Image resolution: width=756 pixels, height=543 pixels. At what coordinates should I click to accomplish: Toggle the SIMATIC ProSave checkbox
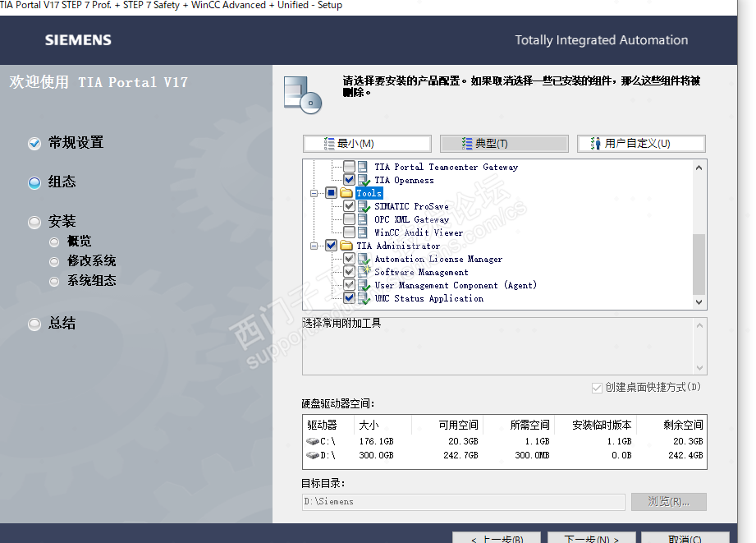tap(349, 206)
